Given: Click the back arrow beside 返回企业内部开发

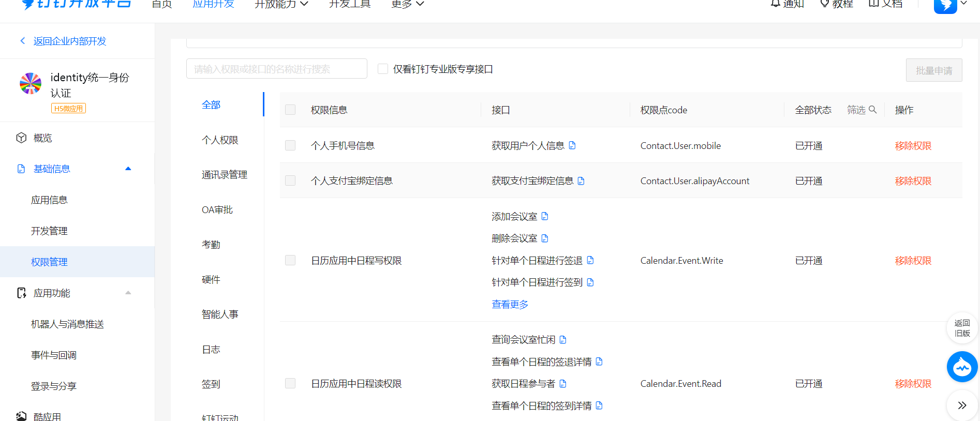Looking at the screenshot, I should 22,41.
